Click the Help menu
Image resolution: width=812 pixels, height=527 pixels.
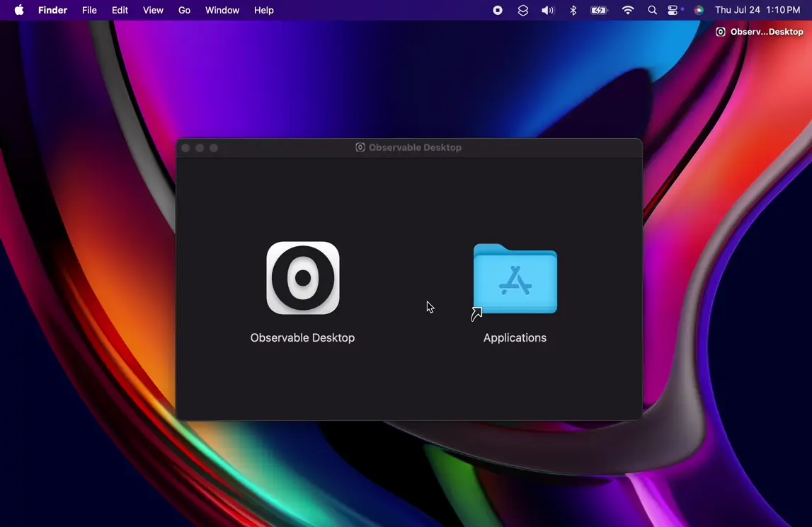[x=264, y=11]
